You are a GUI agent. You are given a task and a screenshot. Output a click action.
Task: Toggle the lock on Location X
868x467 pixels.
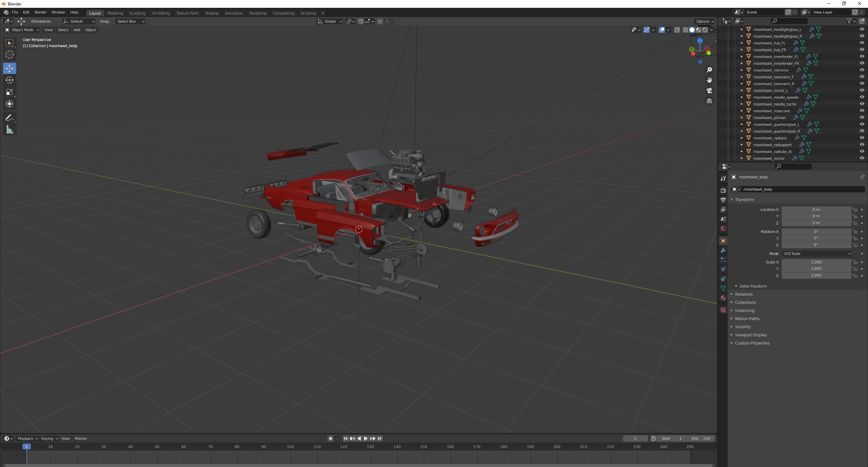pyautogui.click(x=855, y=210)
